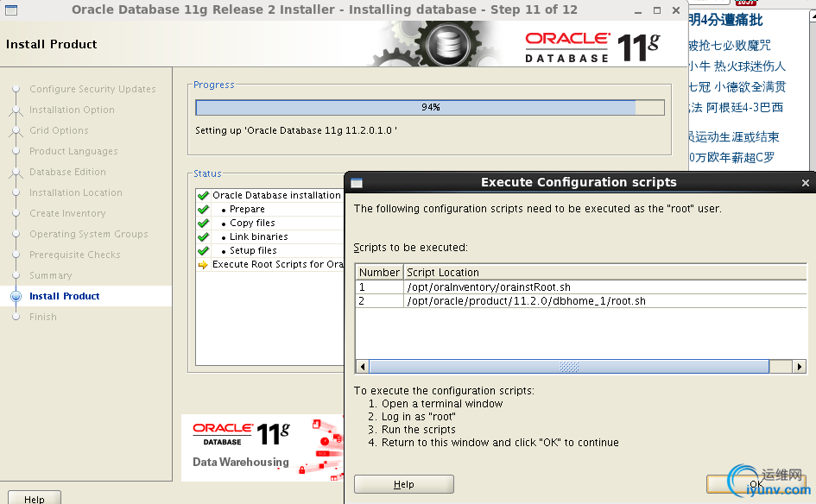The image size is (816, 504).
Task: Select Grid Options step
Action: (x=59, y=130)
